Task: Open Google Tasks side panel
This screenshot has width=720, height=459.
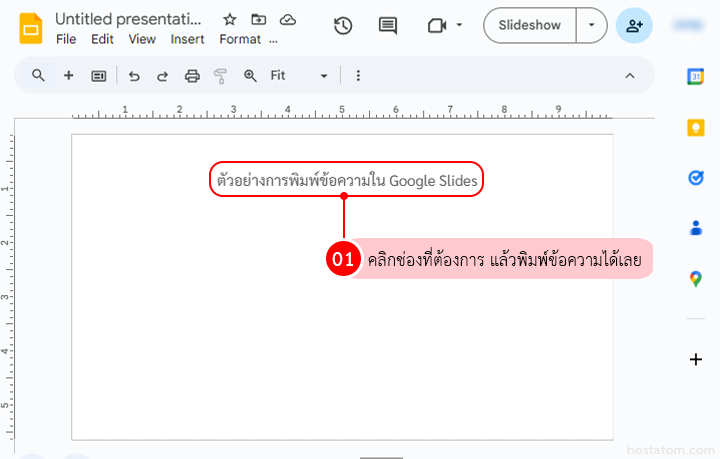Action: (x=696, y=178)
